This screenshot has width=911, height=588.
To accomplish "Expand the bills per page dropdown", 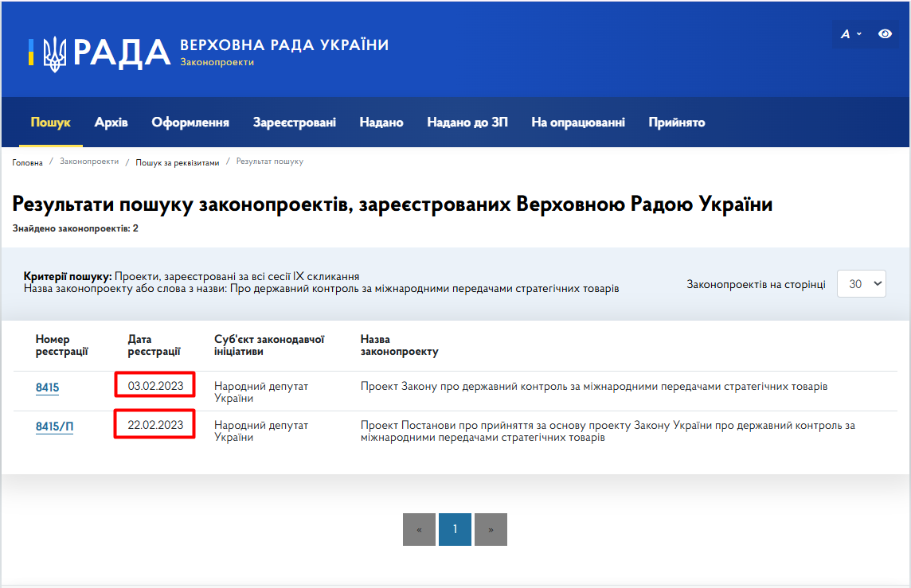I will coord(861,284).
